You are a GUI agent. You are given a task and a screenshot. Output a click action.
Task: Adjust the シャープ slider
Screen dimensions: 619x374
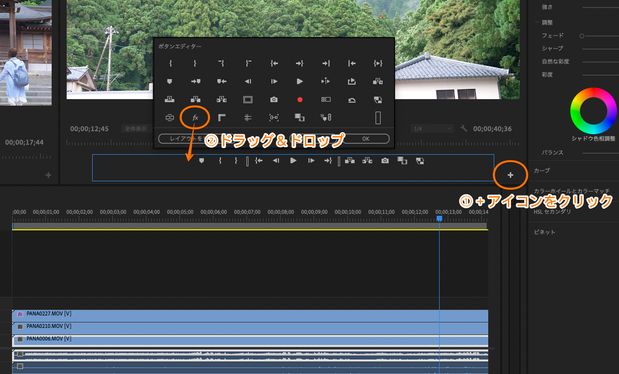(x=600, y=49)
